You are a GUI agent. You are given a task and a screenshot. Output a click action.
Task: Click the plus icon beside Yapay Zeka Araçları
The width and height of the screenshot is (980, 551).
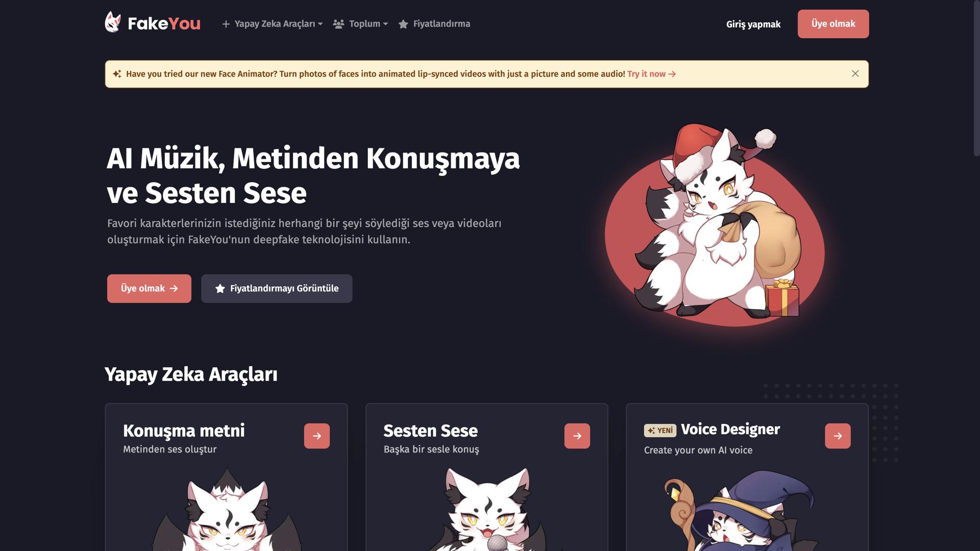point(226,24)
